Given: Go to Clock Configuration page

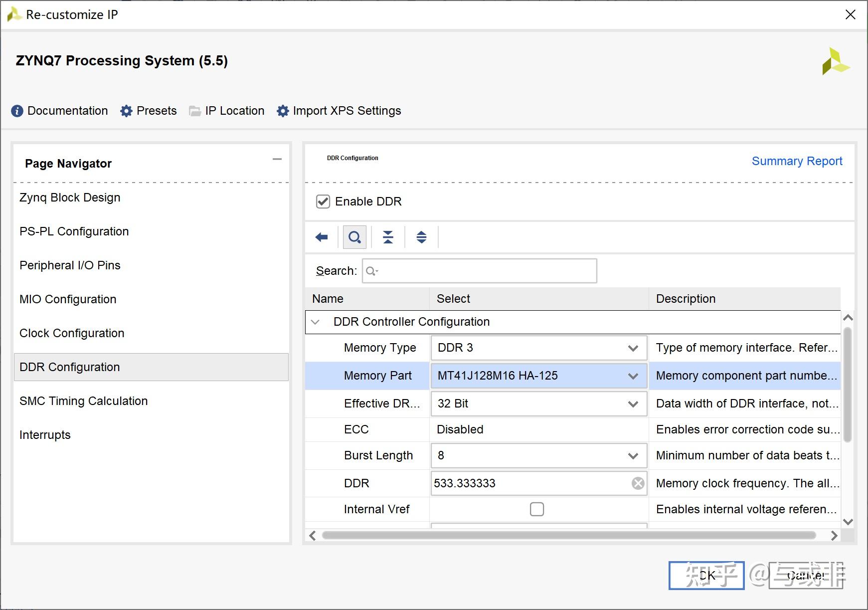Looking at the screenshot, I should click(x=72, y=333).
